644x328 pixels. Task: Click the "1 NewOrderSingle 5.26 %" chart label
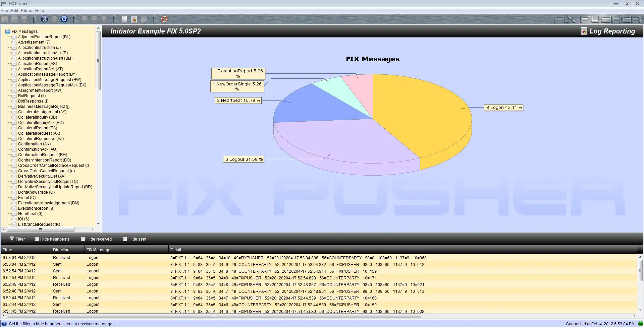point(237,86)
